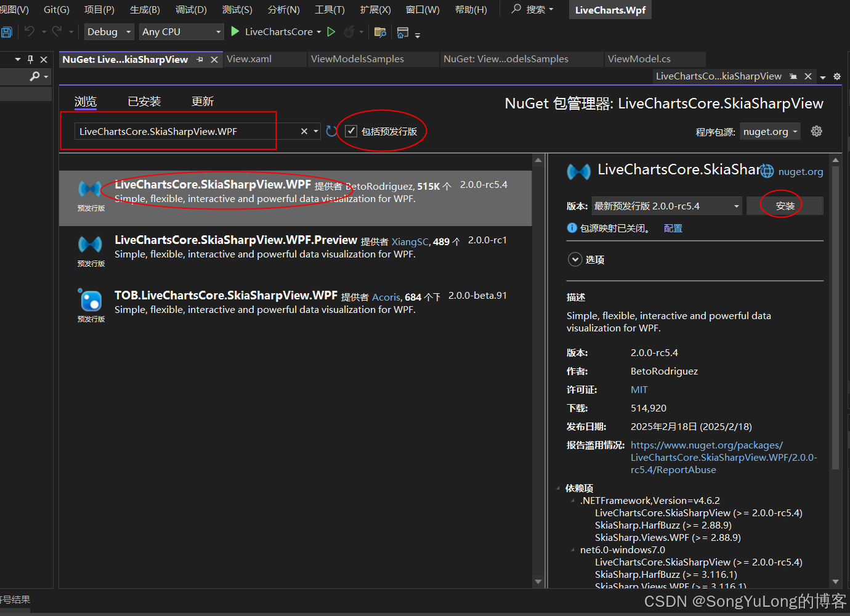Viewport: 850px width, 616px height.
Task: Open the startup project dropdown arrow next to LiveChartsCore
Action: click(x=319, y=32)
